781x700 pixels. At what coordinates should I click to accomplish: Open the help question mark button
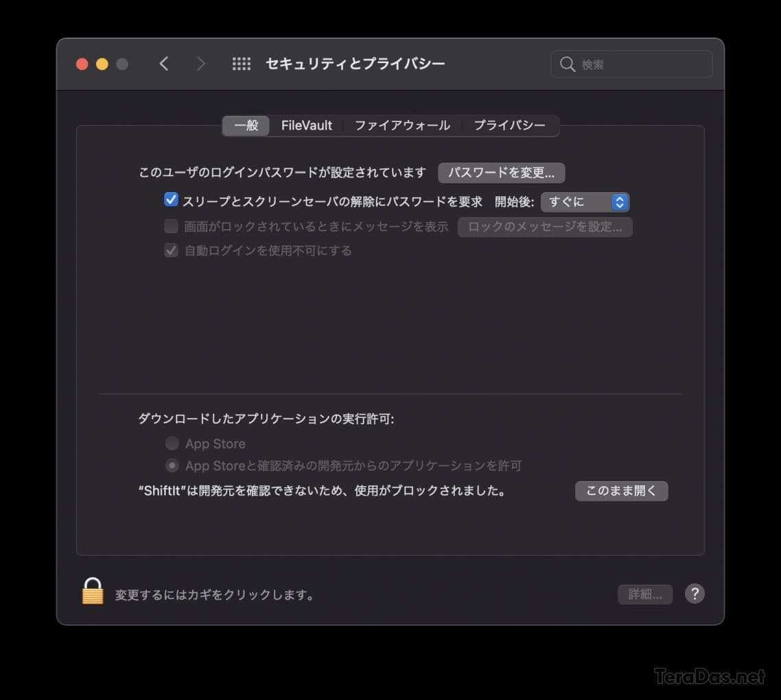695,594
